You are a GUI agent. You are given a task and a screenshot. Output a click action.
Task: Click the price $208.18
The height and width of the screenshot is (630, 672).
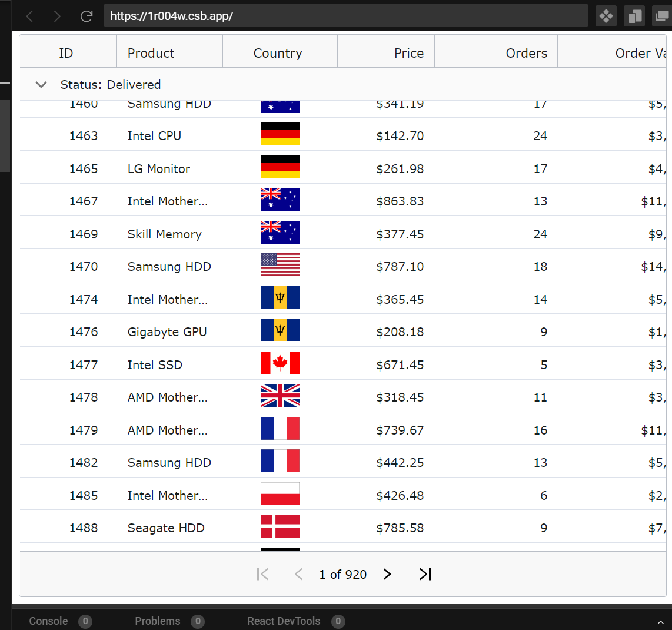[400, 332]
